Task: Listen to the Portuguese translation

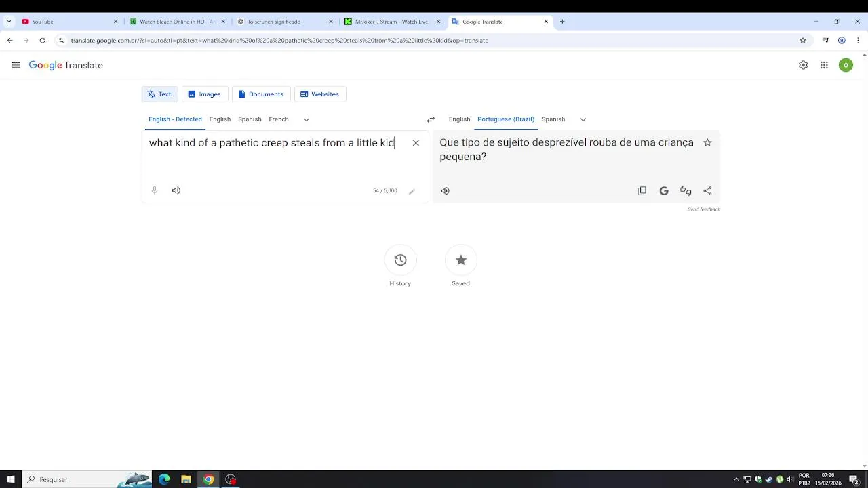Action: (446, 191)
